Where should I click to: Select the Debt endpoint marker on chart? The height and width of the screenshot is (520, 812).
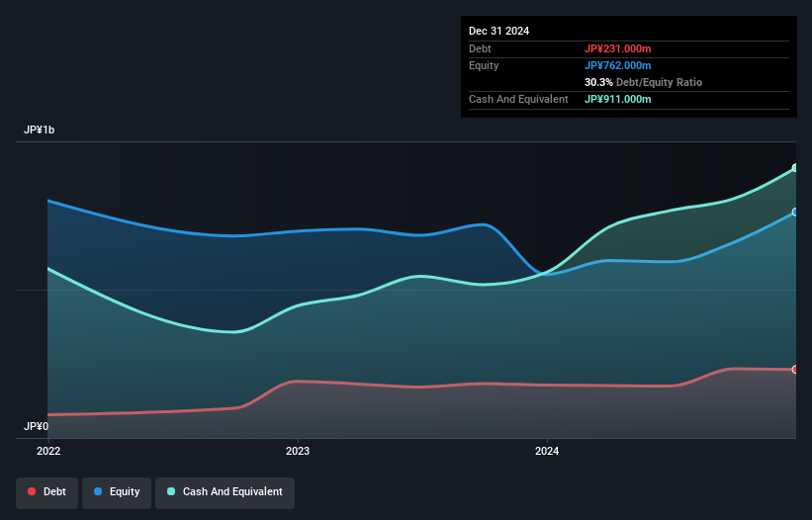pos(795,370)
